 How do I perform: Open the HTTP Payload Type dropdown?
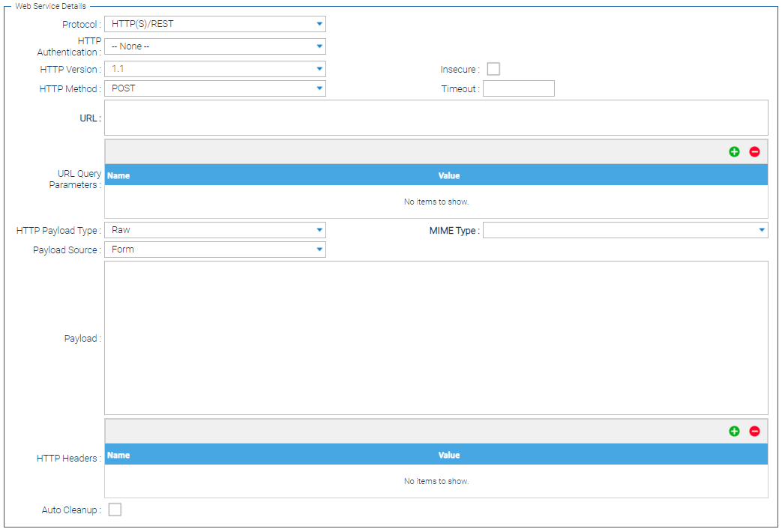pyautogui.click(x=214, y=230)
